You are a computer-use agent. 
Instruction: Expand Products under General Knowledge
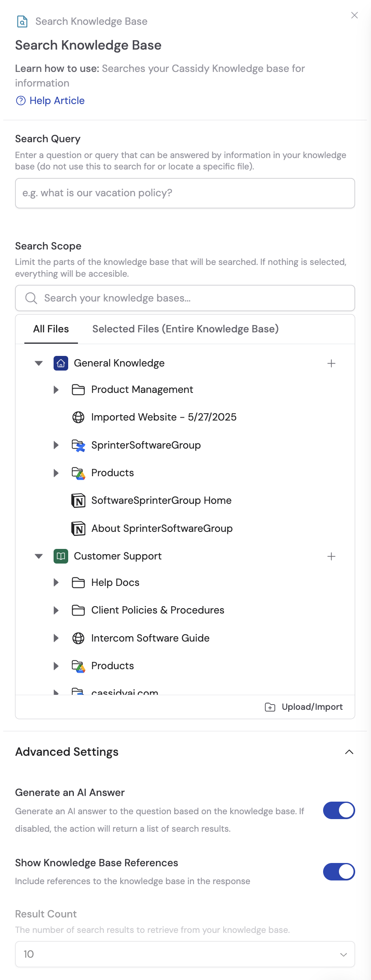point(56,473)
